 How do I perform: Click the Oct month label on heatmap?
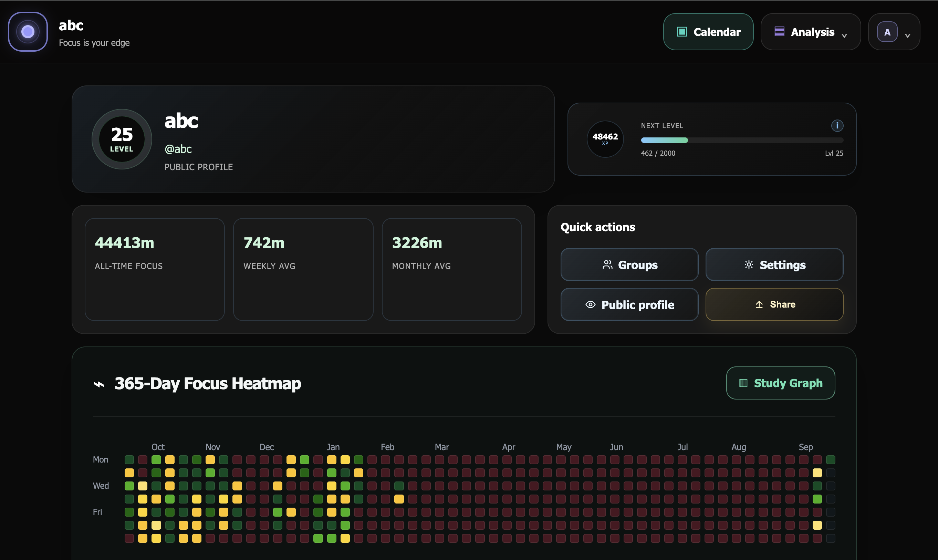pos(158,447)
